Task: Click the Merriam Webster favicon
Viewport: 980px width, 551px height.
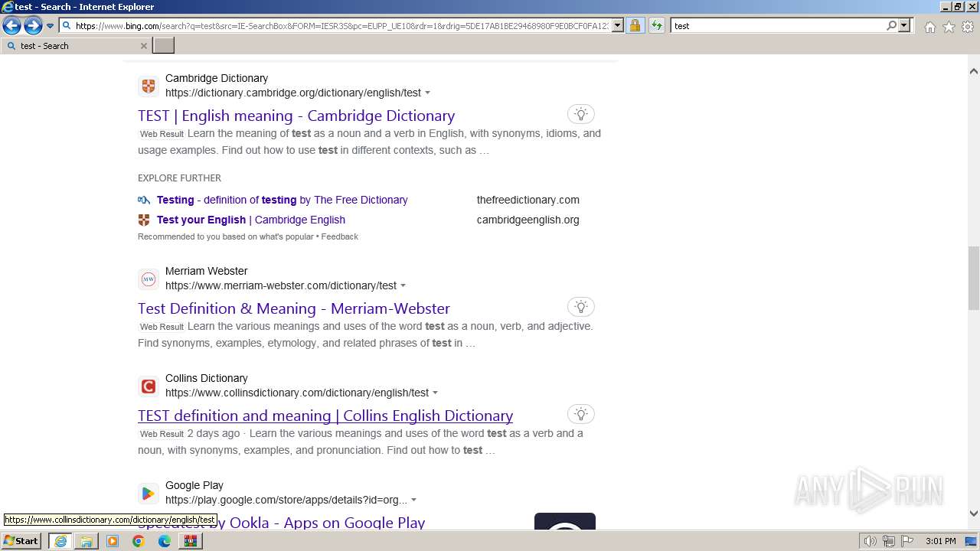Action: (149, 279)
